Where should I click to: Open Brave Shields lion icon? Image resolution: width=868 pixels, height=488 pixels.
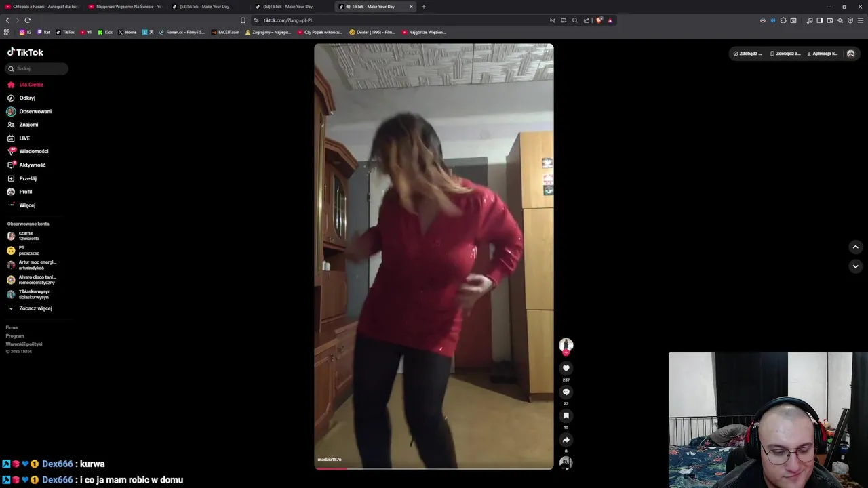point(599,20)
